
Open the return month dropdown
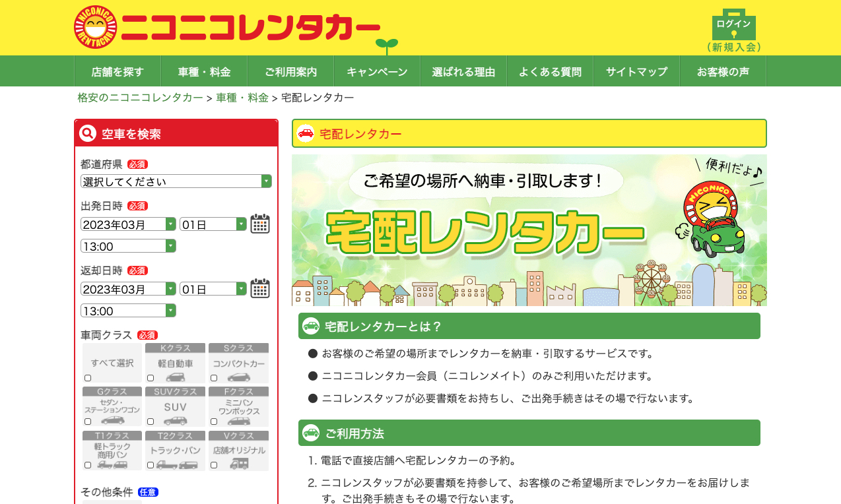128,289
